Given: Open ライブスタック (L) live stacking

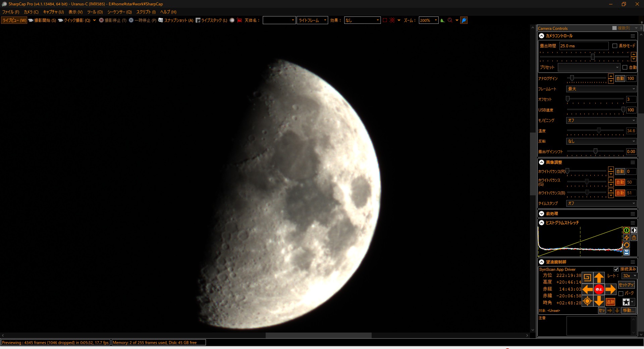Looking at the screenshot, I should pos(211,20).
